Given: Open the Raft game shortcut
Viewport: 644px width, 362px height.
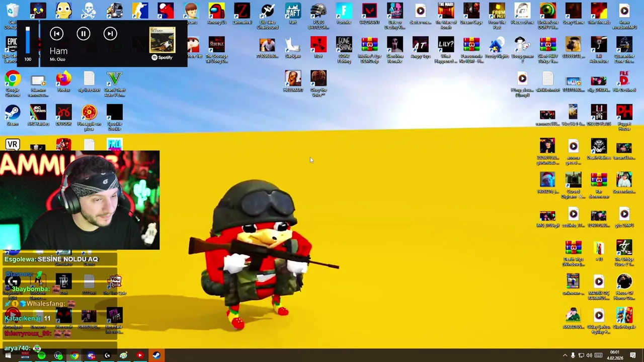Looking at the screenshot, I should click(293, 14).
